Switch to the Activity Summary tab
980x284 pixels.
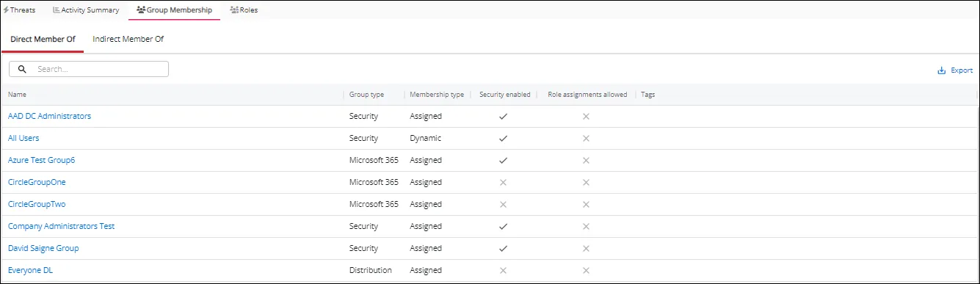(86, 10)
